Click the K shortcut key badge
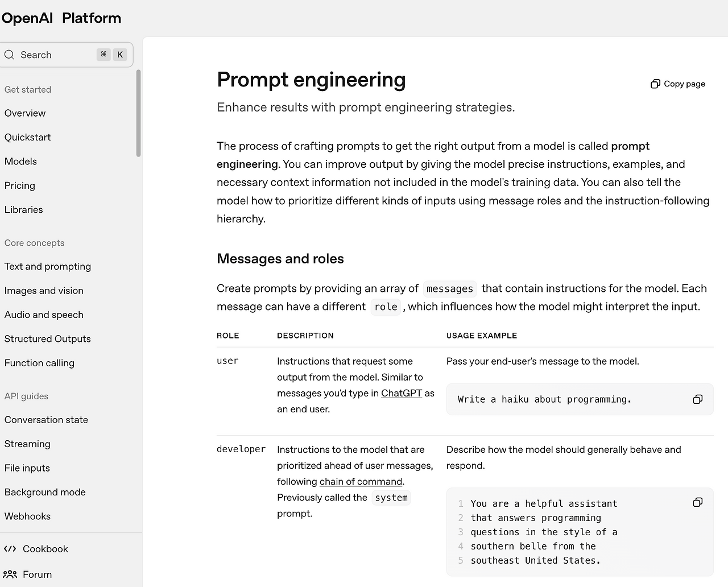Viewport: 728px width, 587px height. click(x=120, y=55)
